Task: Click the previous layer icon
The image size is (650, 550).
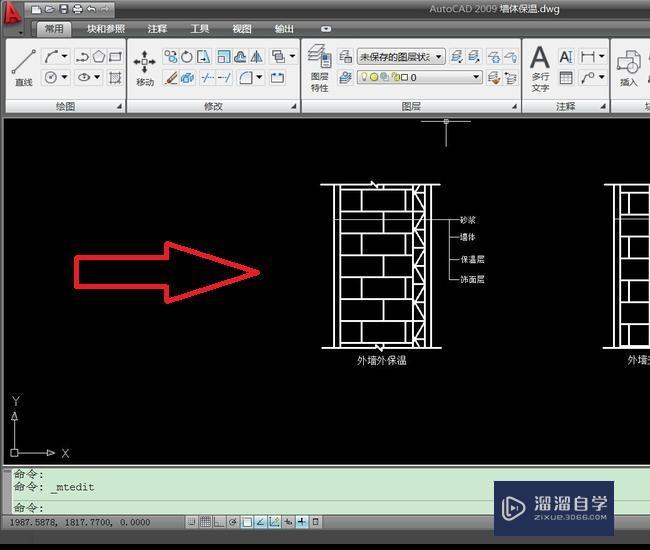Action: pos(511,78)
